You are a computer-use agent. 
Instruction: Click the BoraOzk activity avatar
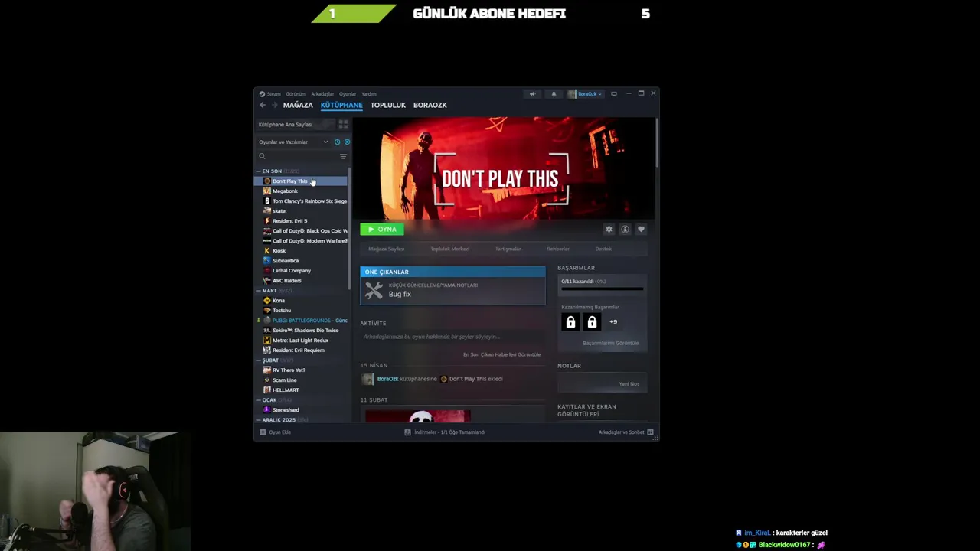[x=367, y=379]
